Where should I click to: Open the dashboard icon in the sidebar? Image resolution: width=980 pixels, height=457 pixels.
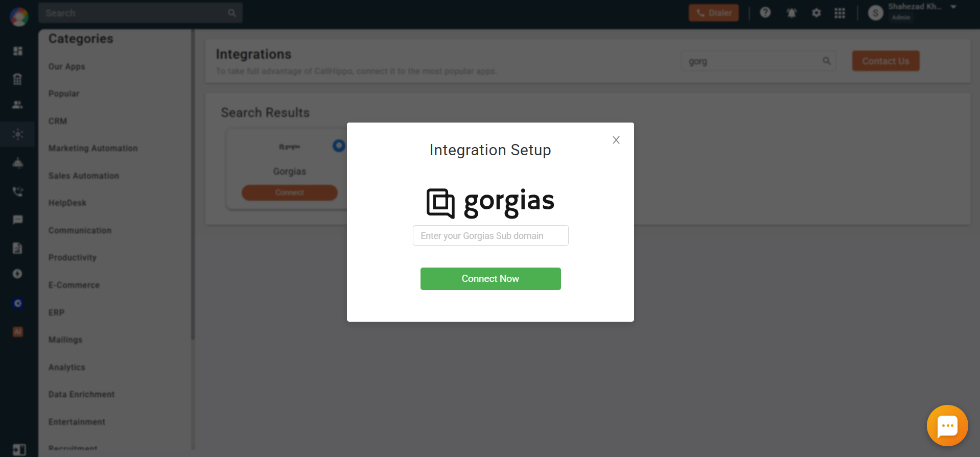(18, 51)
